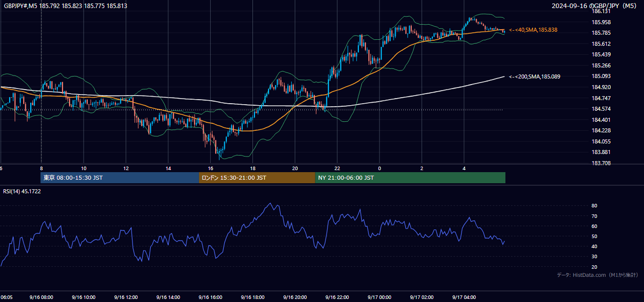Click price axis label 184.401
The image size is (644, 302).
601,120
